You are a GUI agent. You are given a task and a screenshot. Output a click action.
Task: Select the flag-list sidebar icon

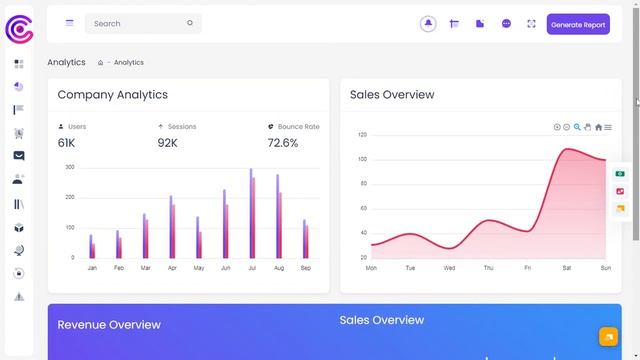click(18, 109)
